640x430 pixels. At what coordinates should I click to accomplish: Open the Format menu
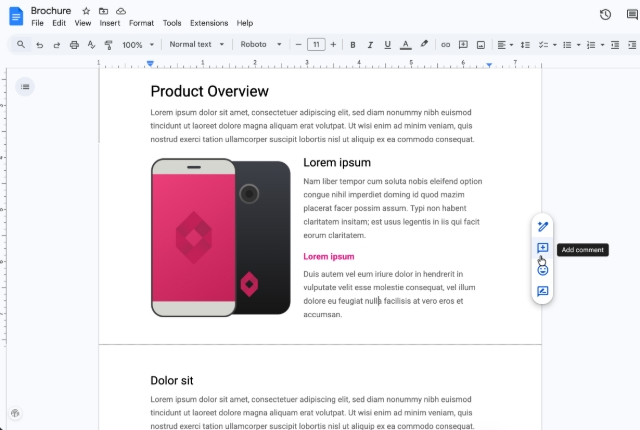[141, 23]
